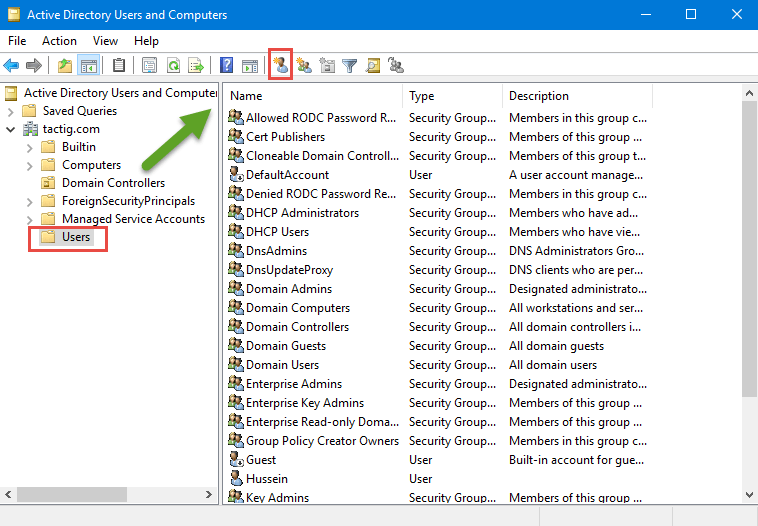This screenshot has height=526, width=758.
Task: Click the Cert Publishers group icon
Action: point(236,137)
